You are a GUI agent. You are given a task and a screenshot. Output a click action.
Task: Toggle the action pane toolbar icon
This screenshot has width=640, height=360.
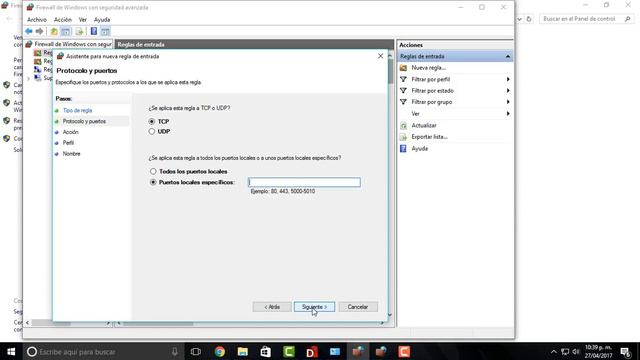[x=105, y=31]
